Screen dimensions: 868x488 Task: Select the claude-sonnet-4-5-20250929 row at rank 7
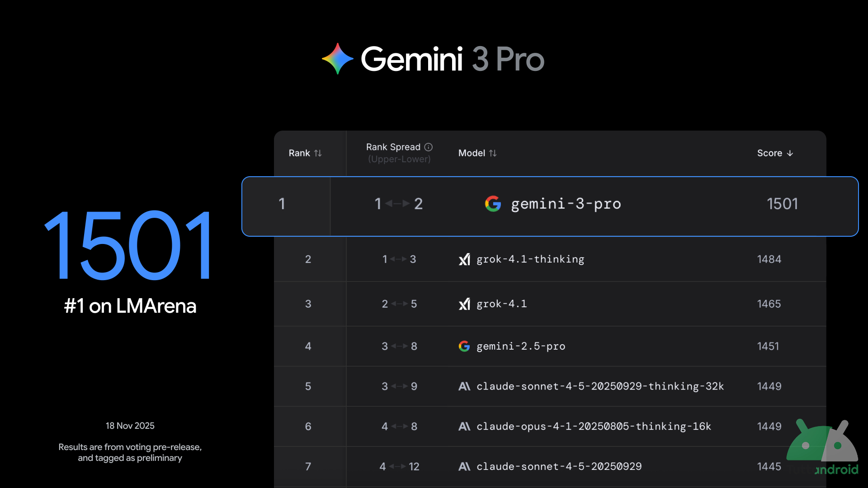[x=559, y=466]
